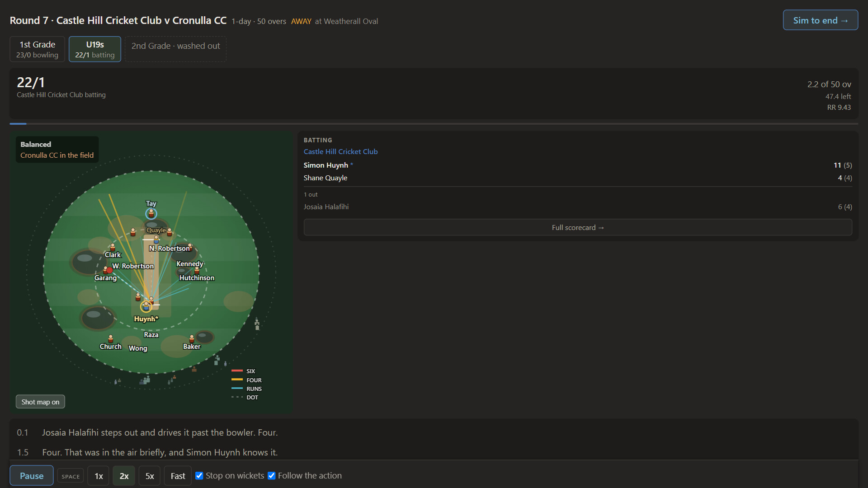Click the red cricket ball near Garang
This screenshot has height=488, width=868.
[109, 270]
